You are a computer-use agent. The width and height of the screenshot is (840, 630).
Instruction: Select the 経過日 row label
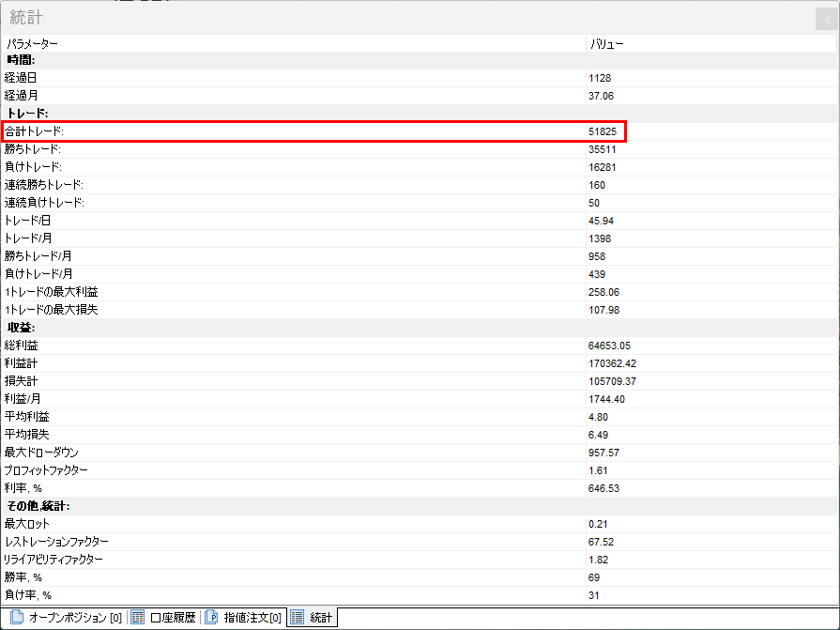[21, 78]
